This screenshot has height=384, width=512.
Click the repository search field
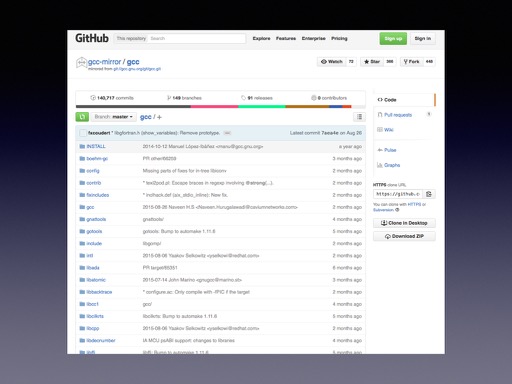[x=197, y=39]
